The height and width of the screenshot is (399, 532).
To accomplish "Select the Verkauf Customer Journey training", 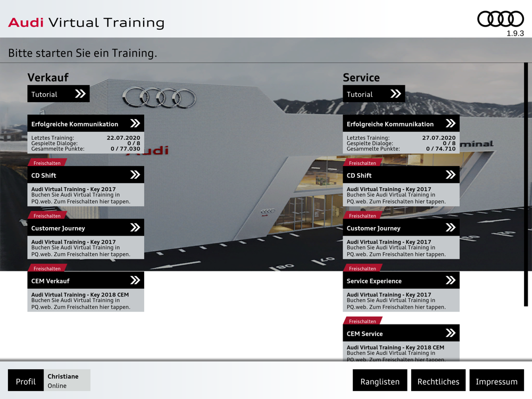I will pos(86,227).
